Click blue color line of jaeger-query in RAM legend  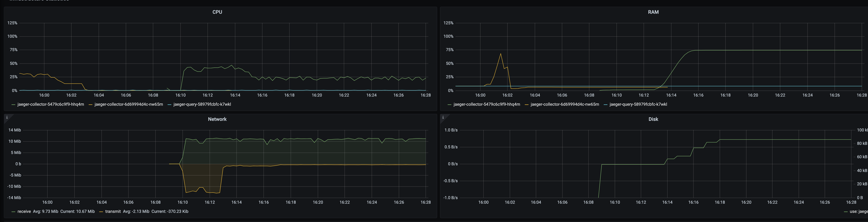606,105
